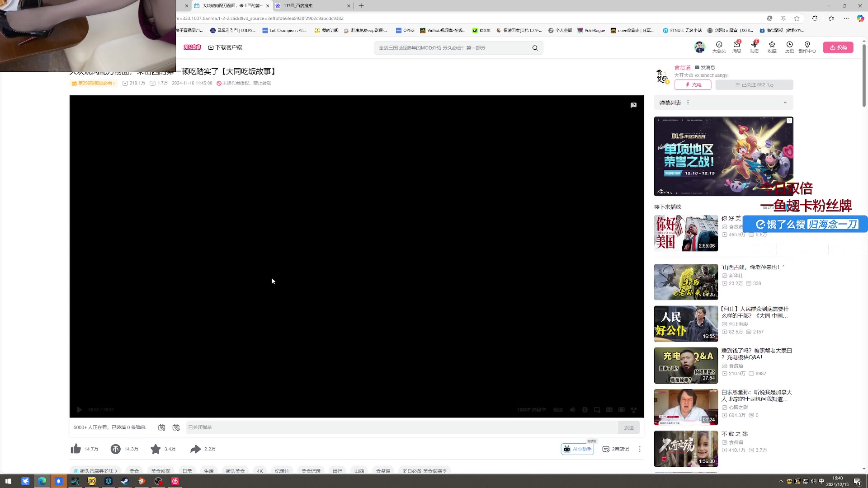Open the 历史 watch history
Viewport: 868px width, 488px height.
pos(789,47)
